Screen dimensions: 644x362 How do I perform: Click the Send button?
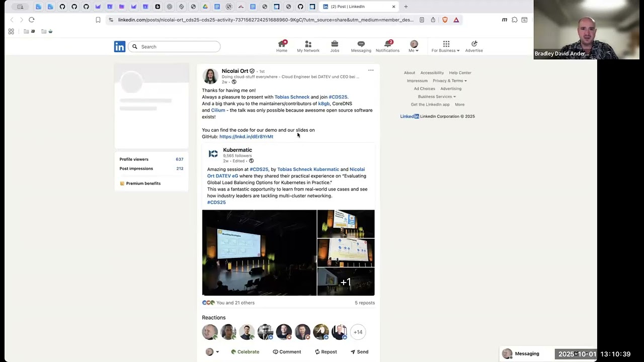point(359,352)
